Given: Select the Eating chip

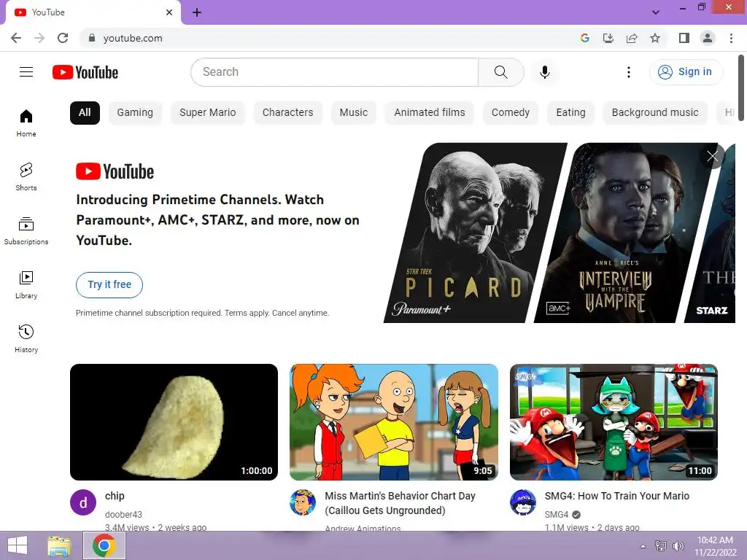Looking at the screenshot, I should tap(570, 113).
